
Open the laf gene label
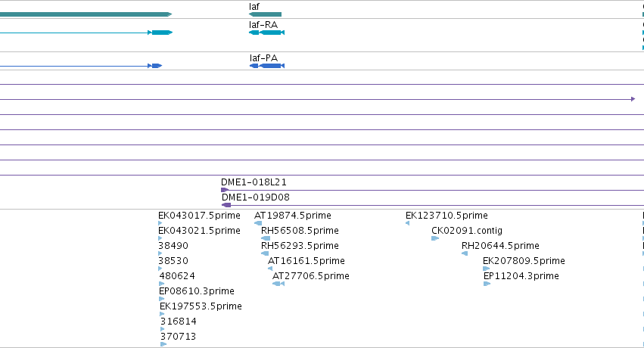tap(254, 7)
